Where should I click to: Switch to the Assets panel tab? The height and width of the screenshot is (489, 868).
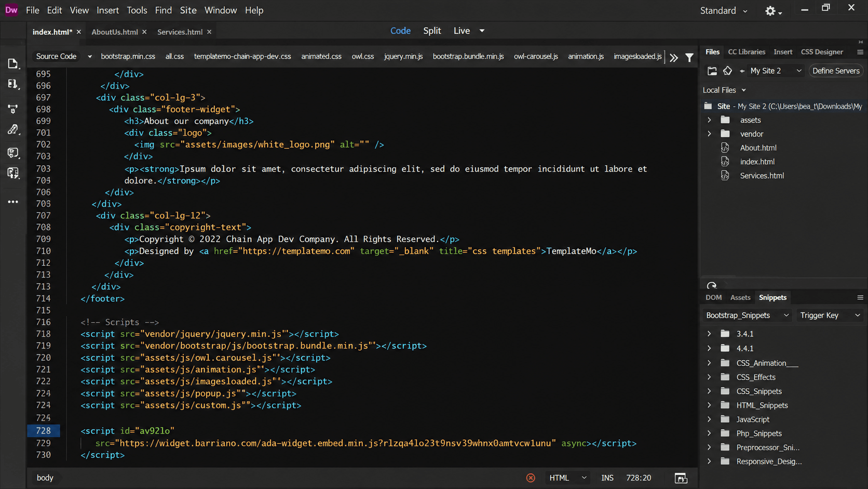(x=740, y=298)
